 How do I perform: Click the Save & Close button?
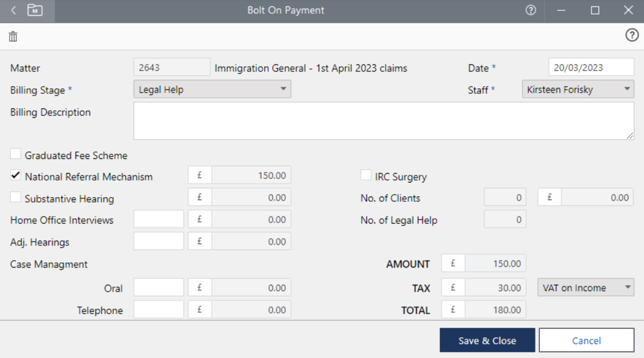(x=487, y=341)
